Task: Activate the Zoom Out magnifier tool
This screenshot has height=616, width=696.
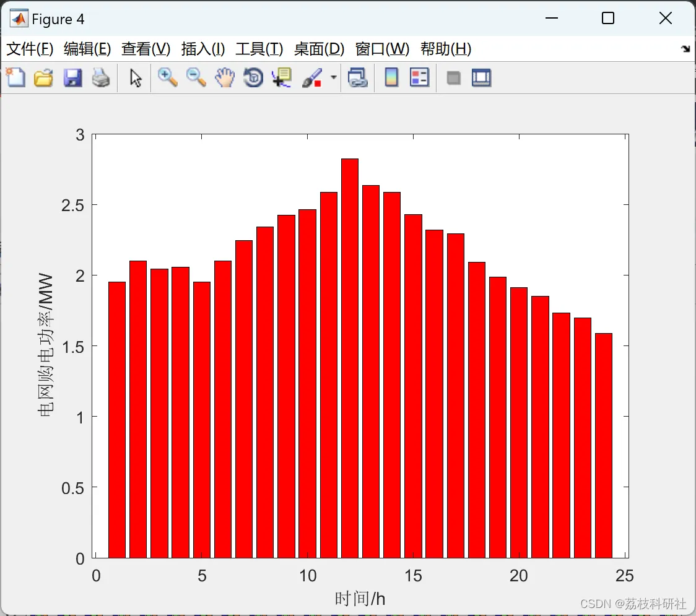Action: (196, 77)
